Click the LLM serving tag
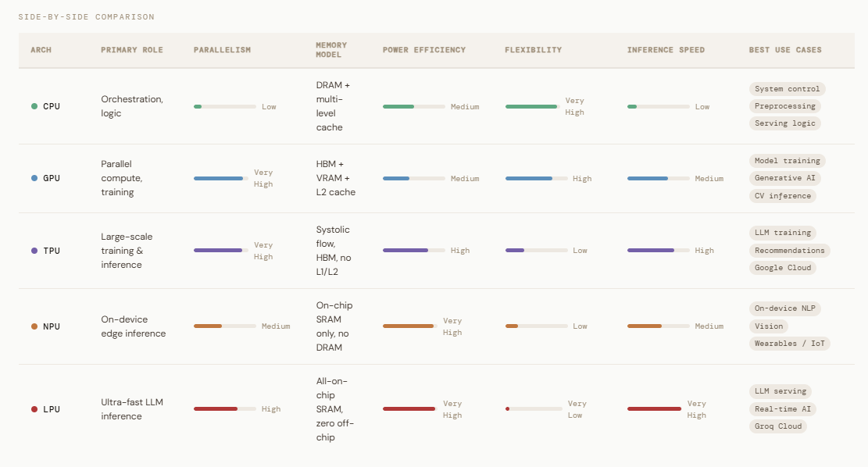The width and height of the screenshot is (868, 467). point(780,391)
